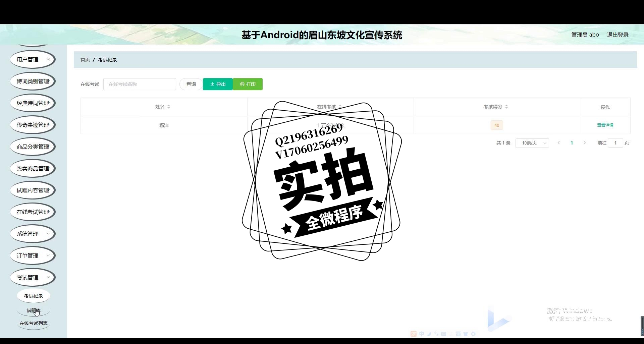Focus the 前往 page number input
This screenshot has width=644, height=344.
615,143
